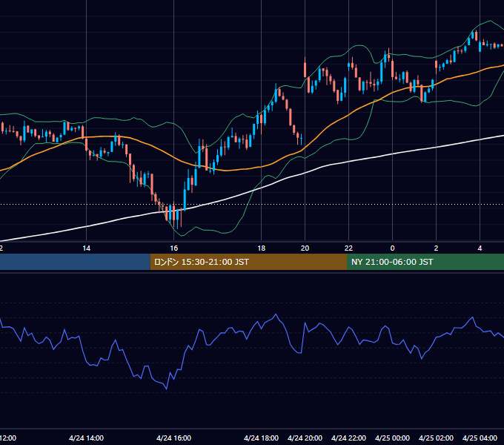Click the hour label 2 after midnight
The height and width of the screenshot is (445, 504).
click(x=436, y=248)
